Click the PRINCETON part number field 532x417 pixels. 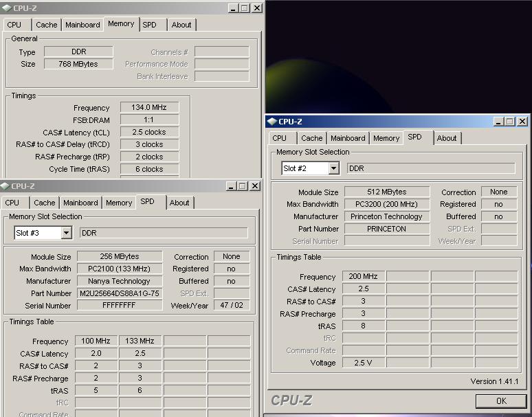pos(387,229)
